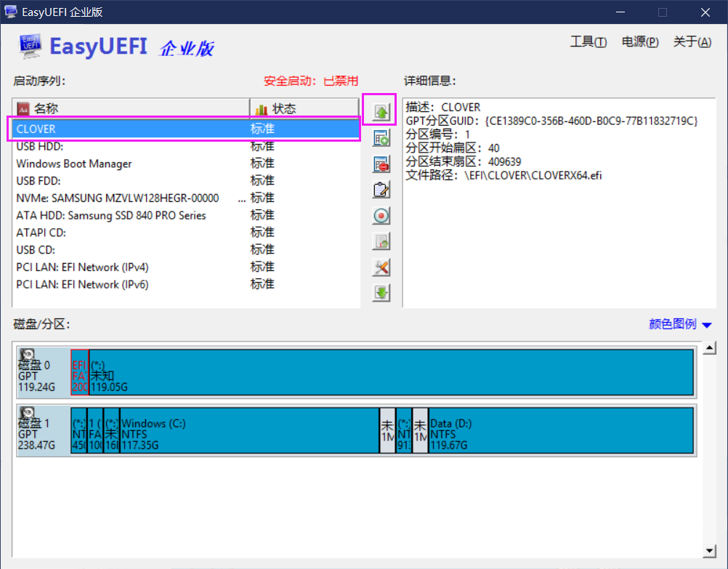Click the 文件路径 \EFI\CLOVER\CLOVERX64.efi line

pyautogui.click(x=503, y=176)
